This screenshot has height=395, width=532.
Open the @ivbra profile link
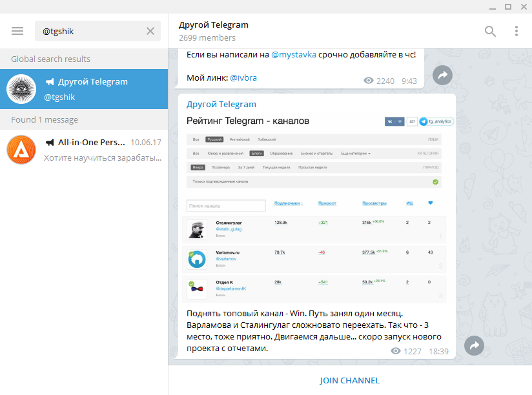click(243, 78)
